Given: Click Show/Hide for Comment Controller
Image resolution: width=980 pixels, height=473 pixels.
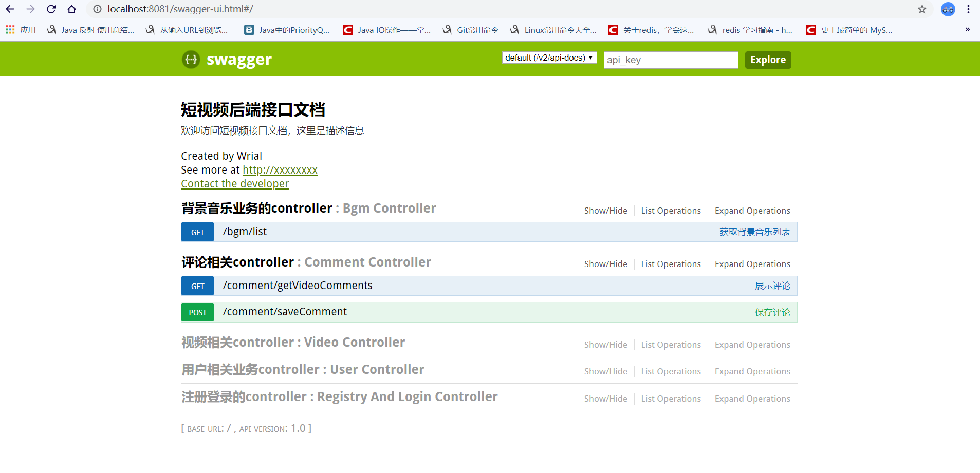Looking at the screenshot, I should [x=605, y=264].
